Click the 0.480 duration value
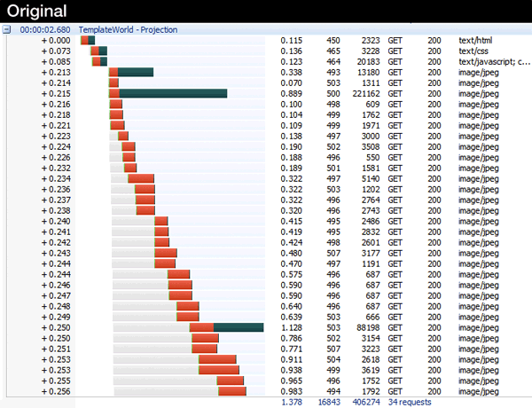Image resolution: width=532 pixels, height=408 pixels. (x=292, y=253)
